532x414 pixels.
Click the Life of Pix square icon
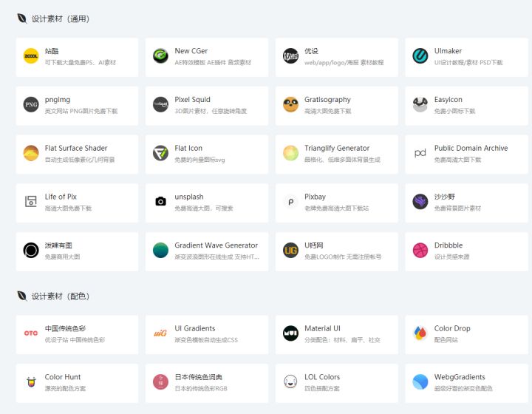coord(31,202)
